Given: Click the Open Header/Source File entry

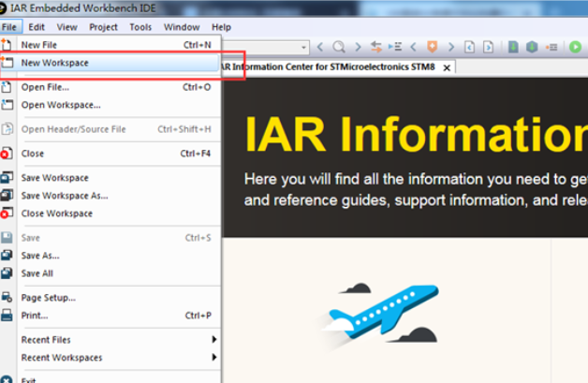Looking at the screenshot, I should (110, 129).
